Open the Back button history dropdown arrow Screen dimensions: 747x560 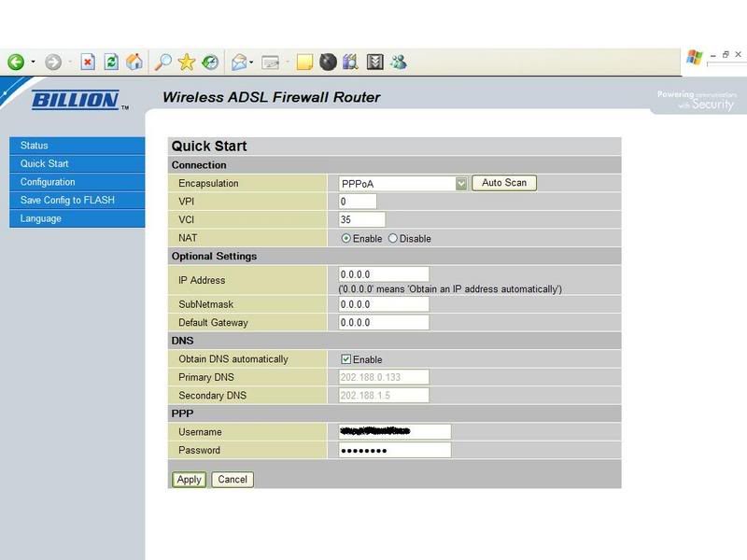(x=33, y=62)
